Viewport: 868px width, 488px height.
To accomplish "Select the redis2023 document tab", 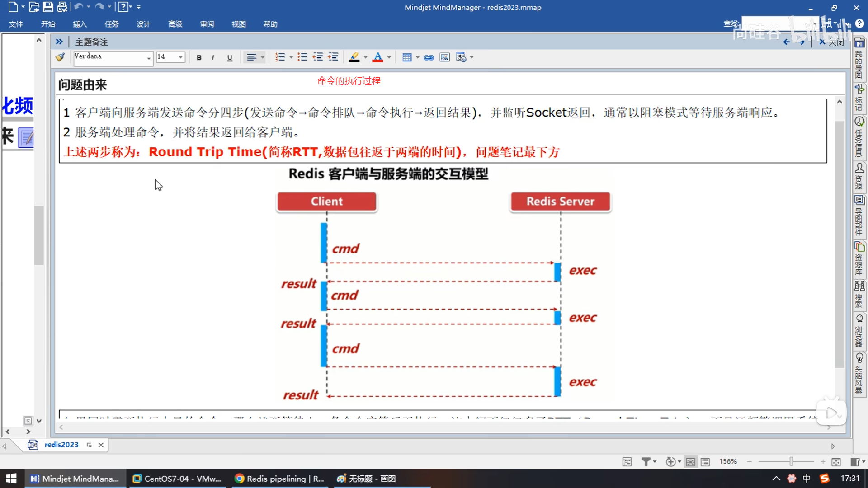I will 61,445.
